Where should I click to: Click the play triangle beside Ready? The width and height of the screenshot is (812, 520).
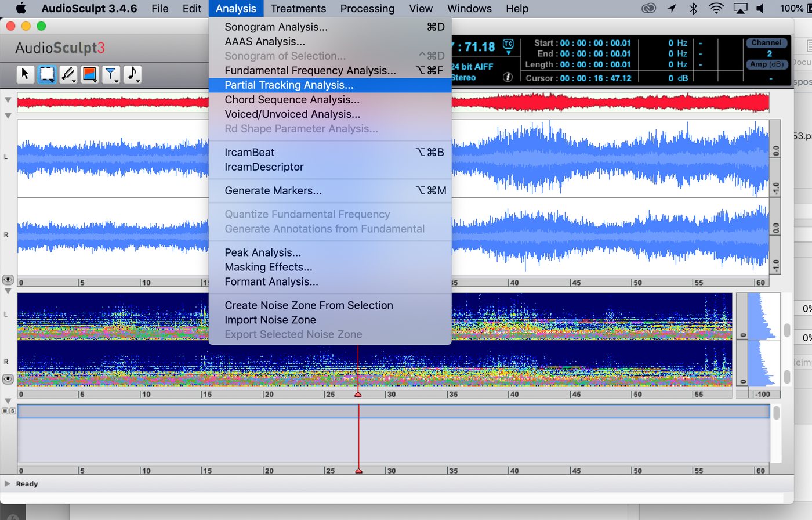point(7,483)
